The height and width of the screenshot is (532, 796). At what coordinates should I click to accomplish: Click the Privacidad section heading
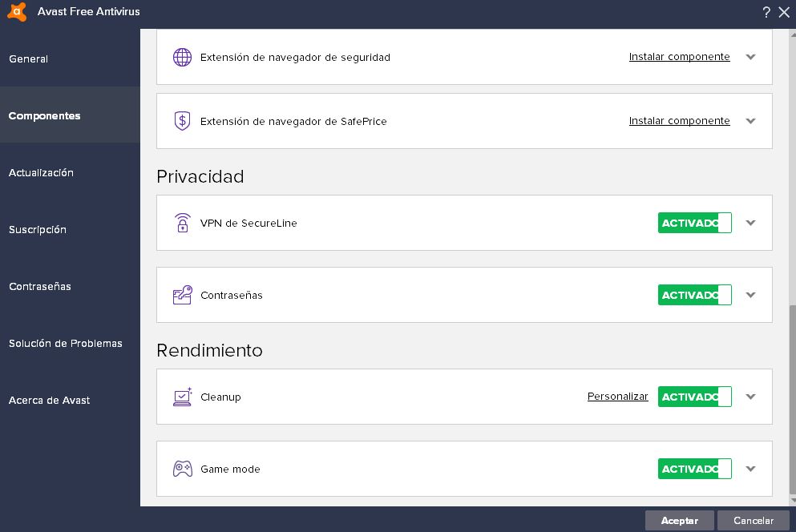[x=200, y=176]
